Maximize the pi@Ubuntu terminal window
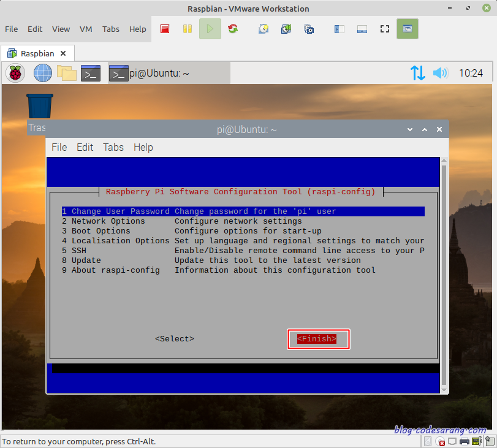 (425, 129)
